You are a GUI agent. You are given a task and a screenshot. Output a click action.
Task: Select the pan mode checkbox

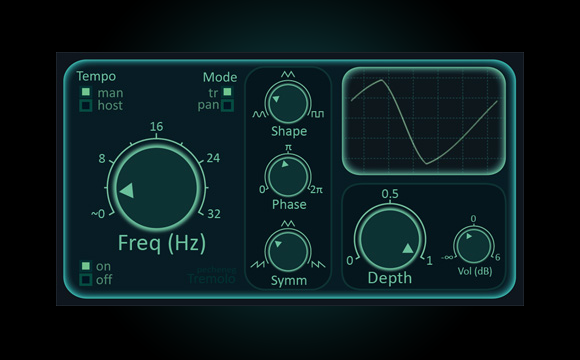click(x=227, y=105)
